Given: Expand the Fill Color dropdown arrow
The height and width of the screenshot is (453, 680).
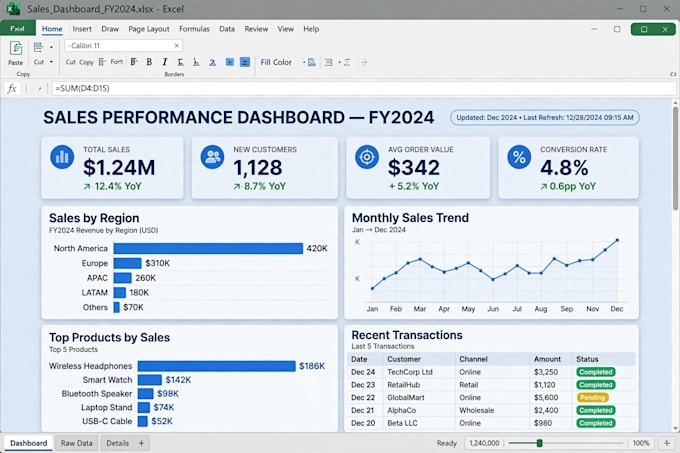Looking at the screenshot, I should (x=304, y=62).
